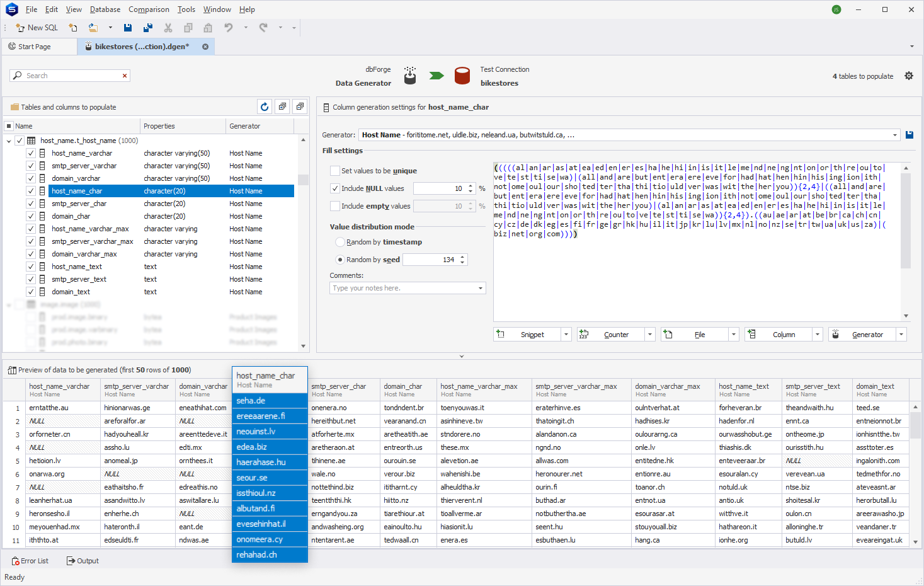Expand the Generator button dropdown arrow
Viewport: 924px width, 586px height.
pyautogui.click(x=901, y=335)
